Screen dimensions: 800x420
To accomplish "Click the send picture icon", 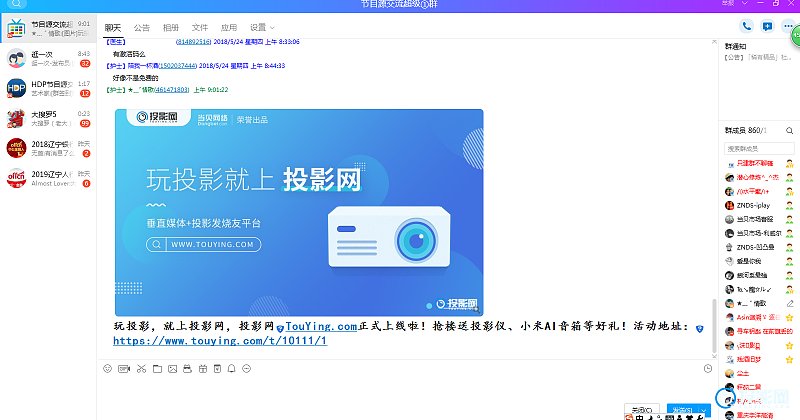I will [172, 368].
